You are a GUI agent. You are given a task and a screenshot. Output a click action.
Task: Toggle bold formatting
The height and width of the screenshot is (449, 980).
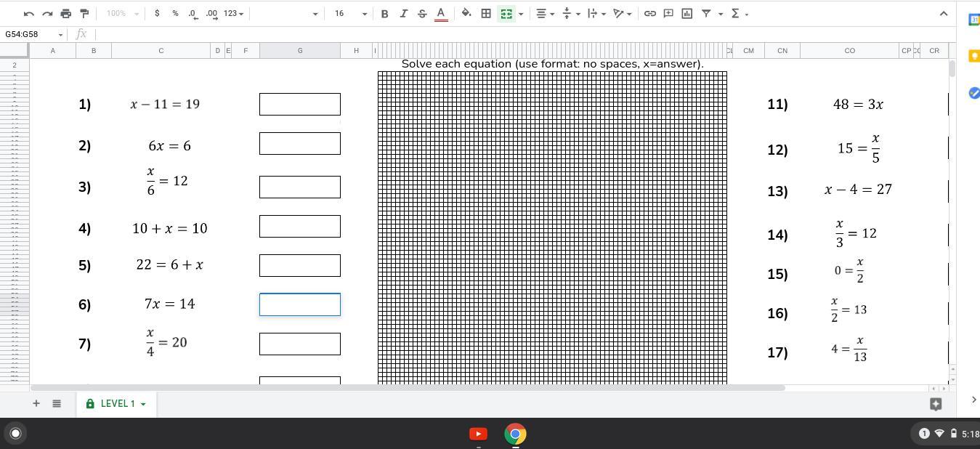384,14
